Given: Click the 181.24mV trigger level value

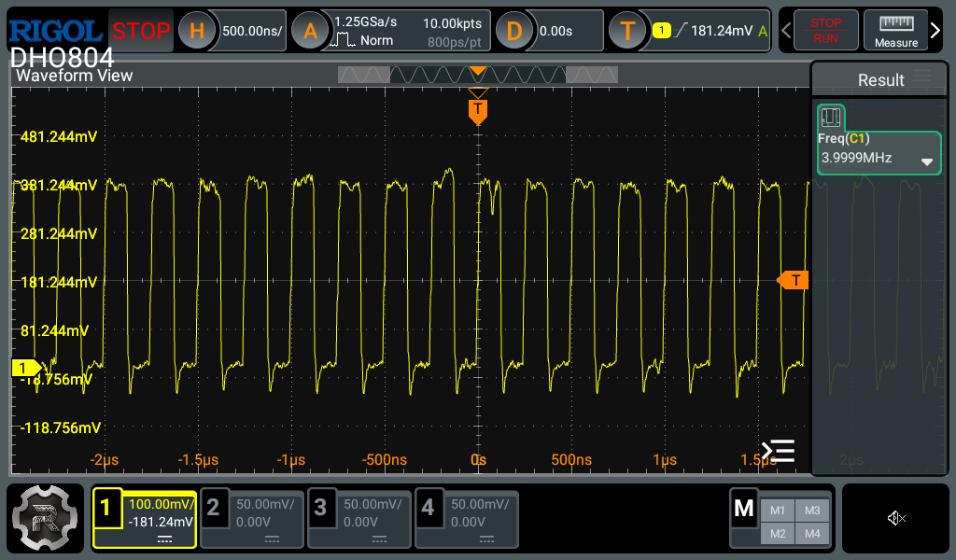Looking at the screenshot, I should point(722,31).
